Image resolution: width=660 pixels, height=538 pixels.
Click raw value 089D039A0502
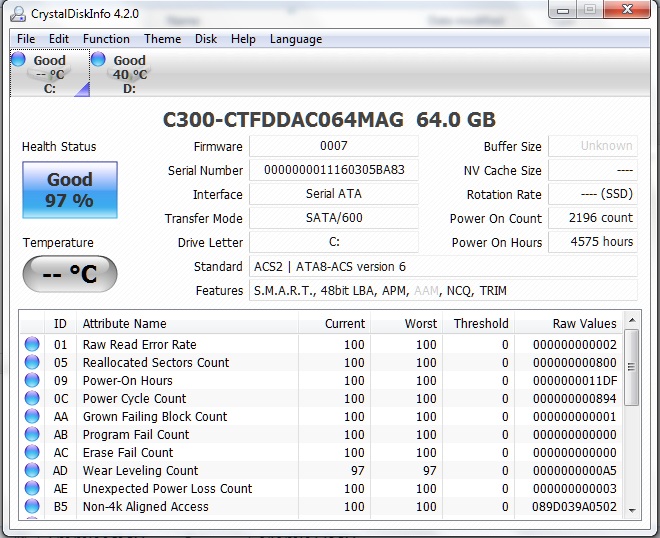click(x=574, y=506)
